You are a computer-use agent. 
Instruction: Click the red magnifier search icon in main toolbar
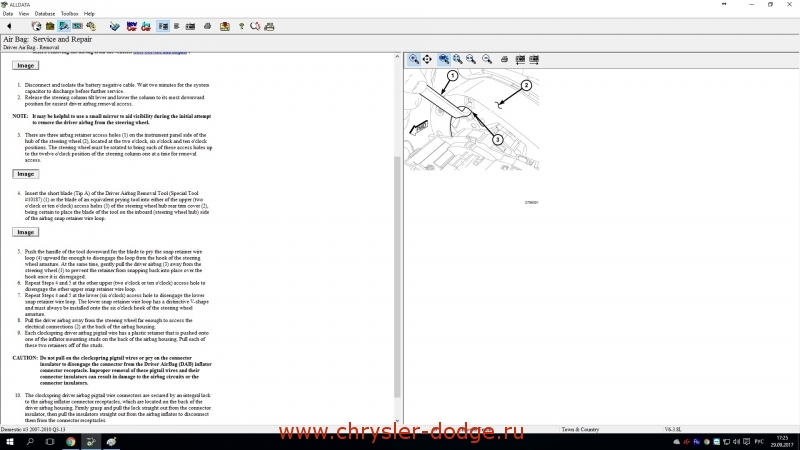coord(255,26)
